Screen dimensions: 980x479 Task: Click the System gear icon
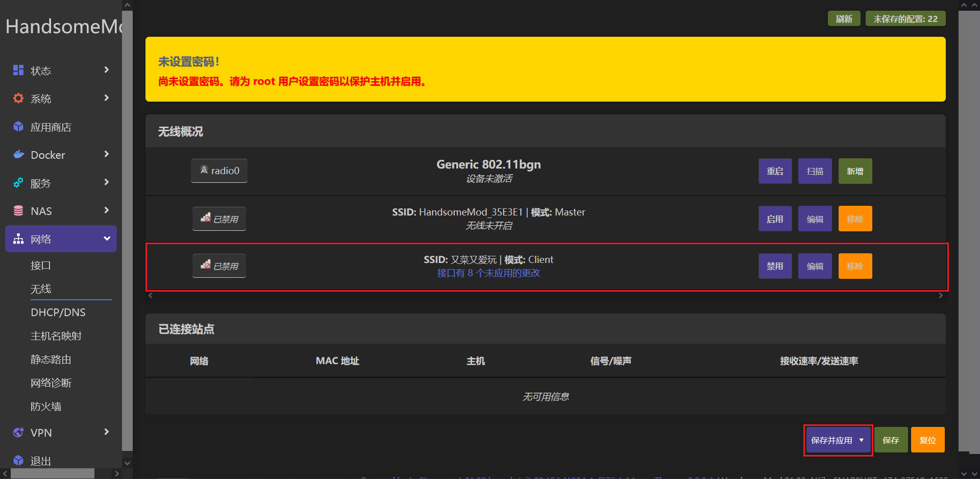[x=18, y=99]
